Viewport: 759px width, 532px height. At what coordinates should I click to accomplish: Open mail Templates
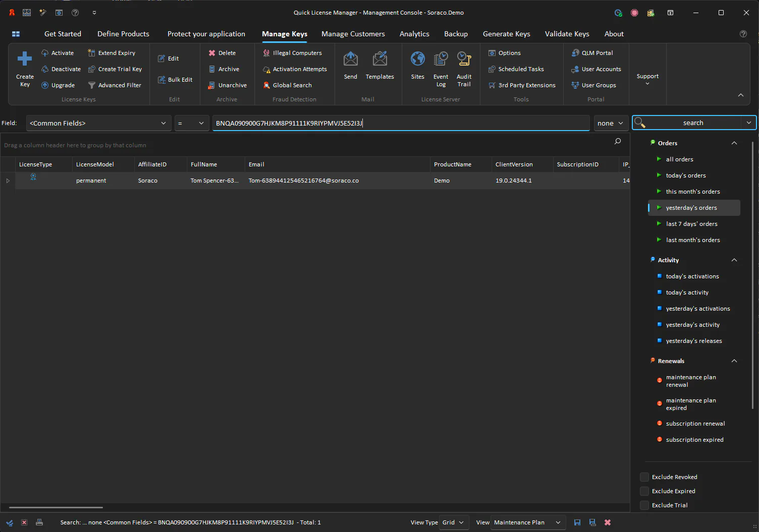click(380, 66)
